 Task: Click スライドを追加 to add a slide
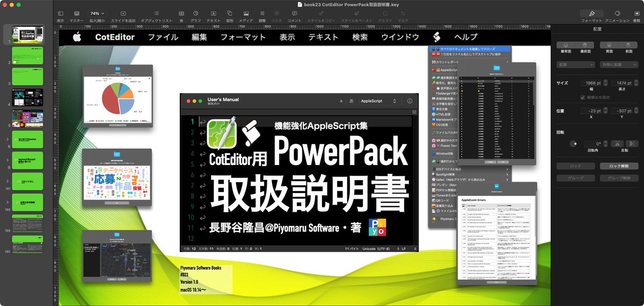click(123, 13)
